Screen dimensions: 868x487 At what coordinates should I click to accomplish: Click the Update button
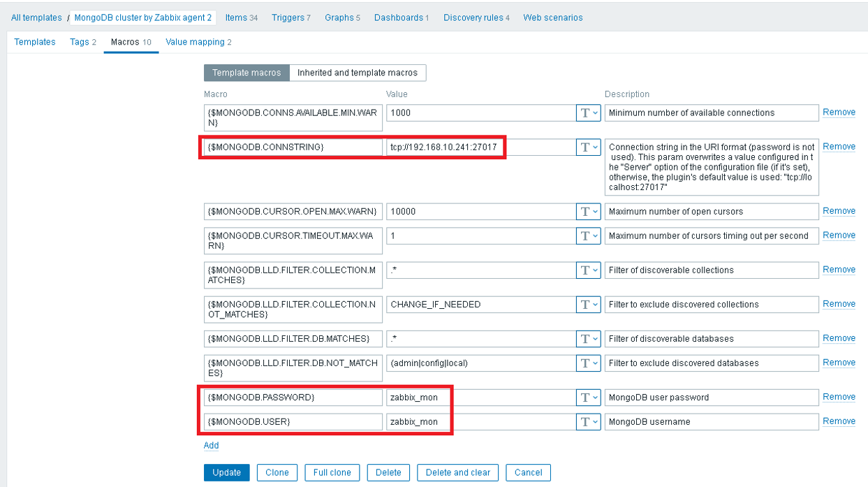226,472
